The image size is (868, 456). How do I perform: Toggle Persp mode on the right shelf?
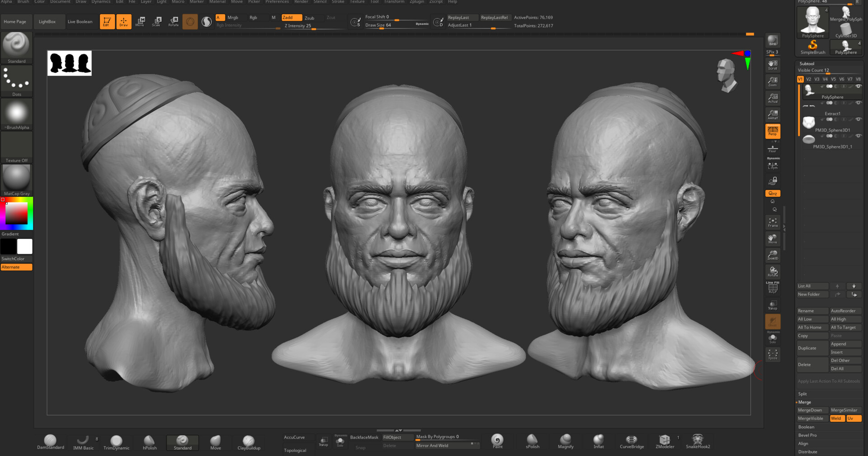[772, 131]
